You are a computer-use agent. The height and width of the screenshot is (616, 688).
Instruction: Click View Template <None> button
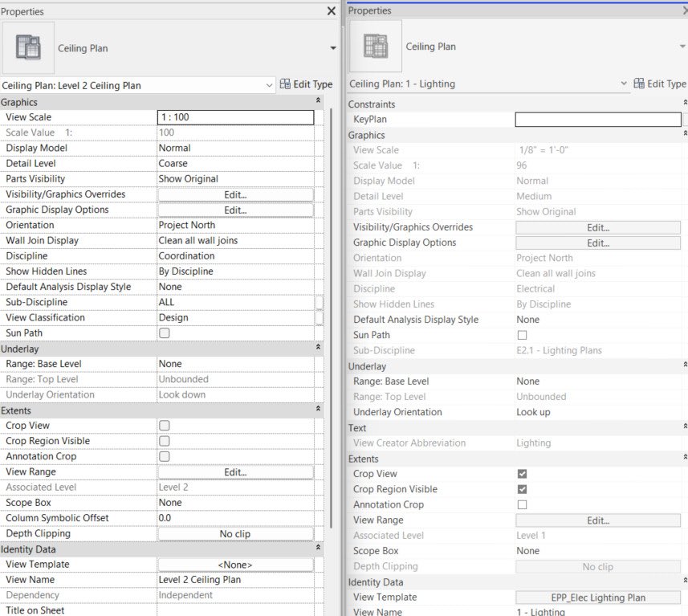coord(236,565)
